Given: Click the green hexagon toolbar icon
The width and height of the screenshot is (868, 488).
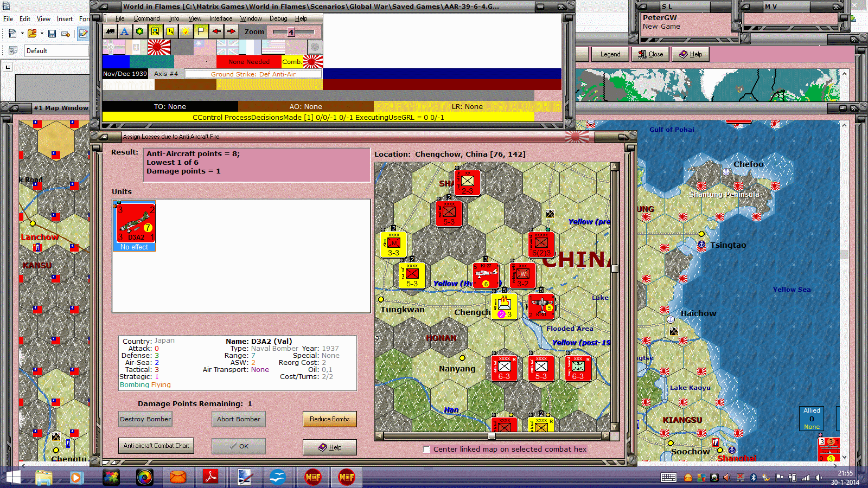Looking at the screenshot, I should 140,31.
